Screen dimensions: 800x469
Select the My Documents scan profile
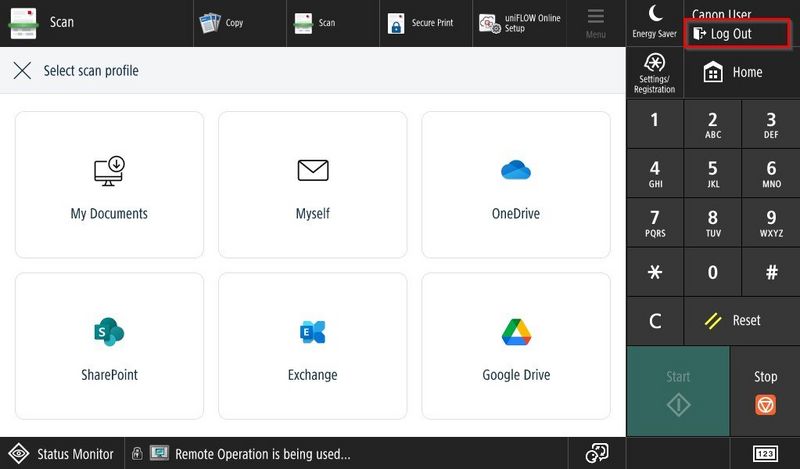coord(109,185)
